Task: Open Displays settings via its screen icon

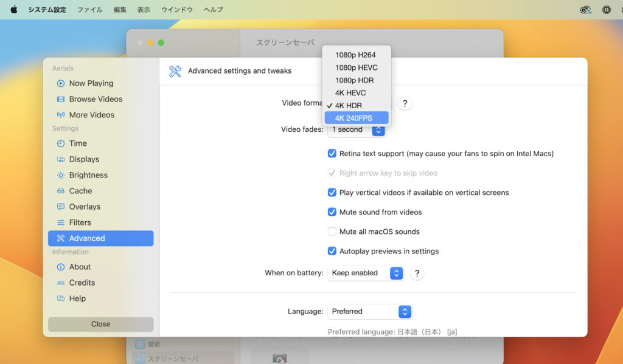Action: pyautogui.click(x=61, y=159)
